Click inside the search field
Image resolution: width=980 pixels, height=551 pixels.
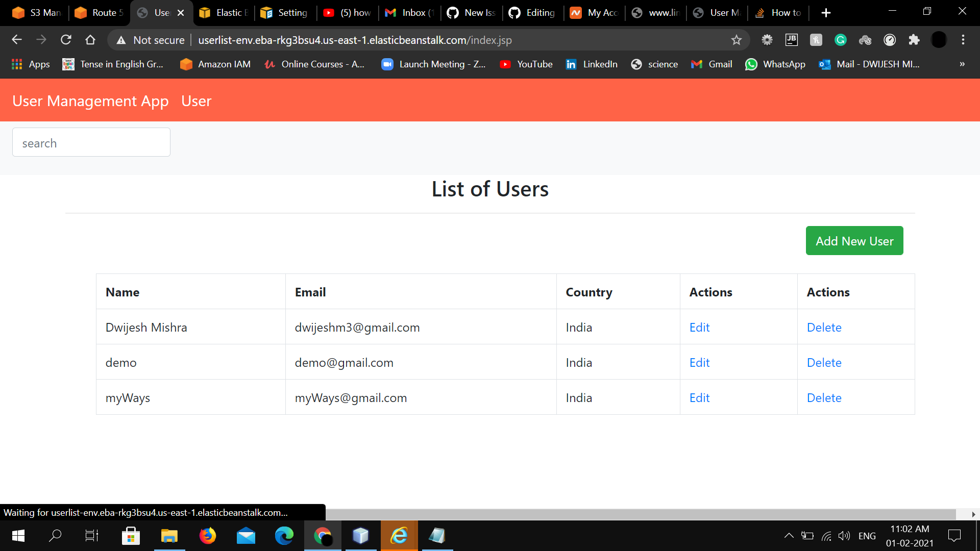click(91, 142)
